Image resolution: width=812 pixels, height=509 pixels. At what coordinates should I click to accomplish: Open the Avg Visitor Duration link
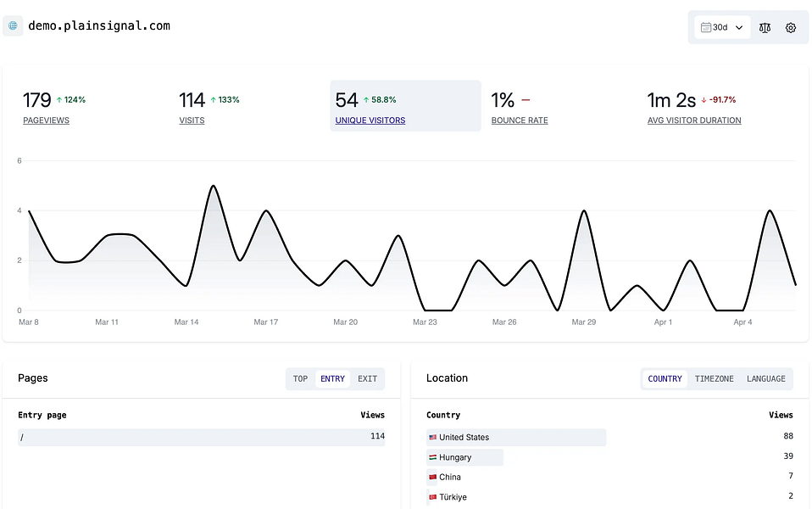tap(694, 120)
